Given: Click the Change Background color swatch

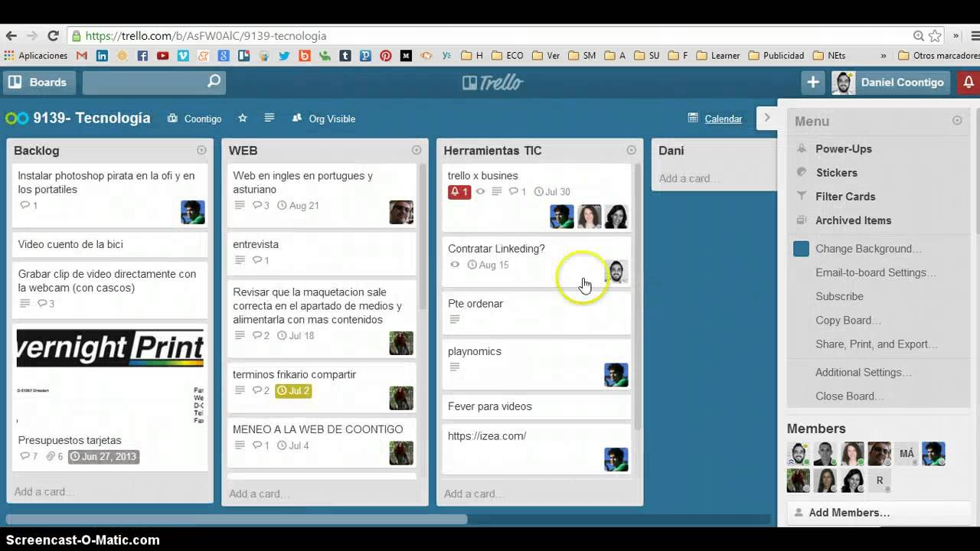Looking at the screenshot, I should (801, 249).
